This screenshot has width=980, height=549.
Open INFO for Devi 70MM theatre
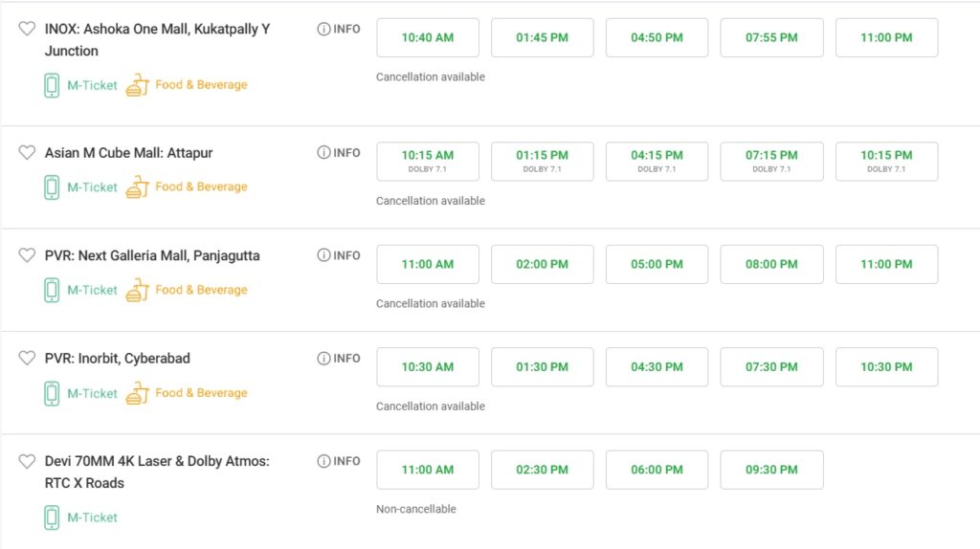pos(339,462)
